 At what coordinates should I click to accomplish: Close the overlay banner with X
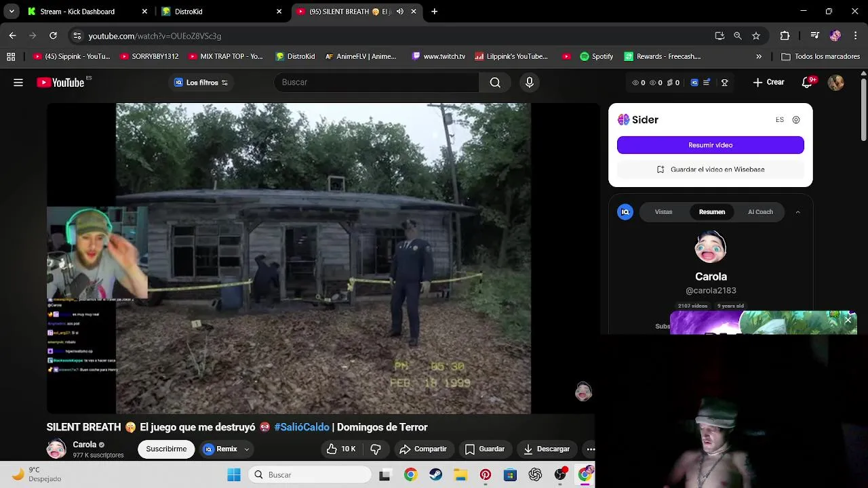848,320
